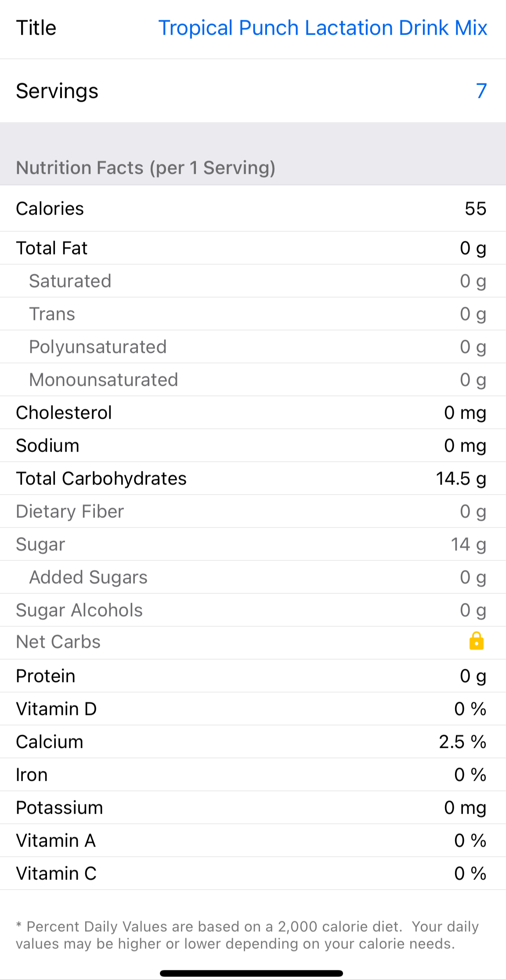Tap the home indicator bar
The image size is (506, 980).
pos(251,973)
